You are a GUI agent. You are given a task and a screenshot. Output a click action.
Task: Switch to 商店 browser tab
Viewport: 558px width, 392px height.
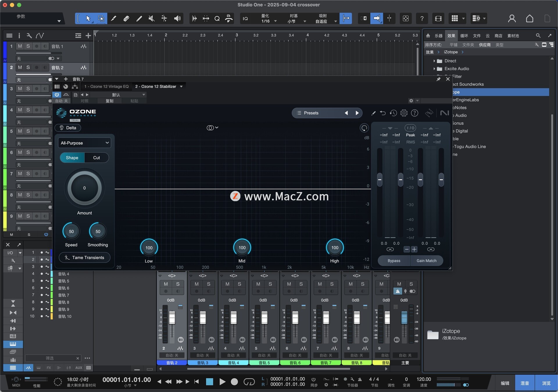tap(498, 36)
